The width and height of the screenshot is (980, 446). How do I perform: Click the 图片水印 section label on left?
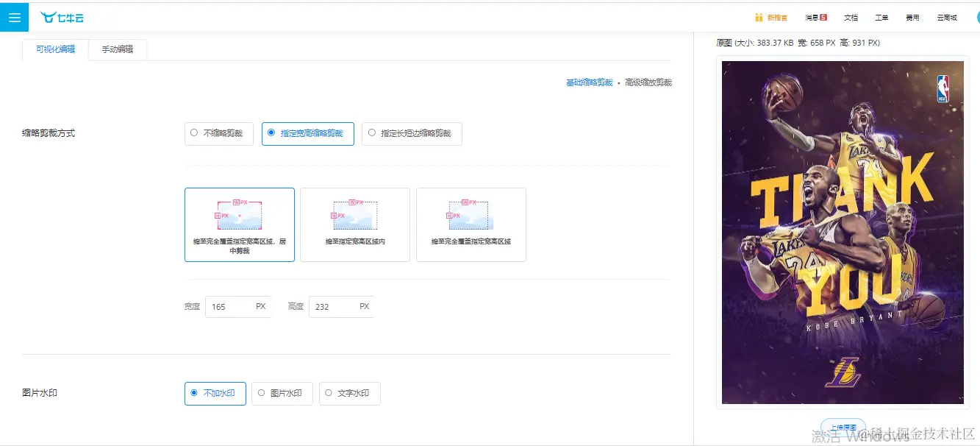[40, 393]
